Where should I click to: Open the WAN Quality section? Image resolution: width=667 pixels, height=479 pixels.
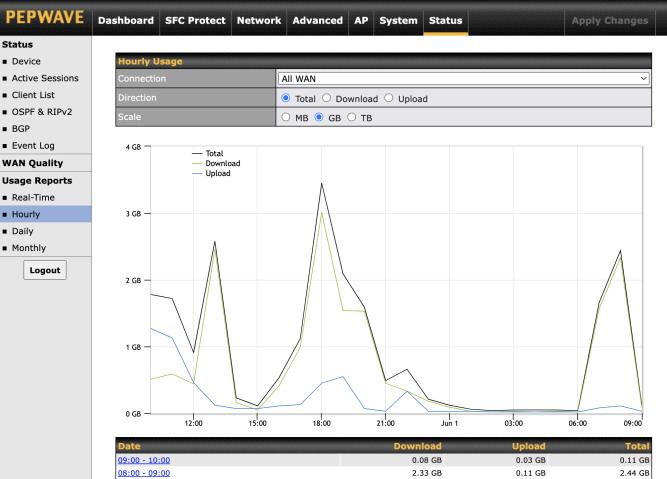32,163
